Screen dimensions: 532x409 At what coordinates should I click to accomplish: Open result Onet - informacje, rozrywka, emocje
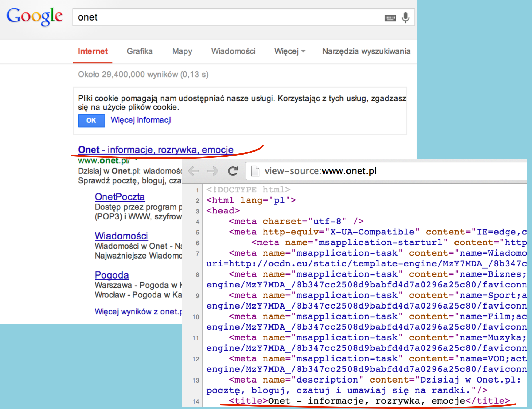156,149
